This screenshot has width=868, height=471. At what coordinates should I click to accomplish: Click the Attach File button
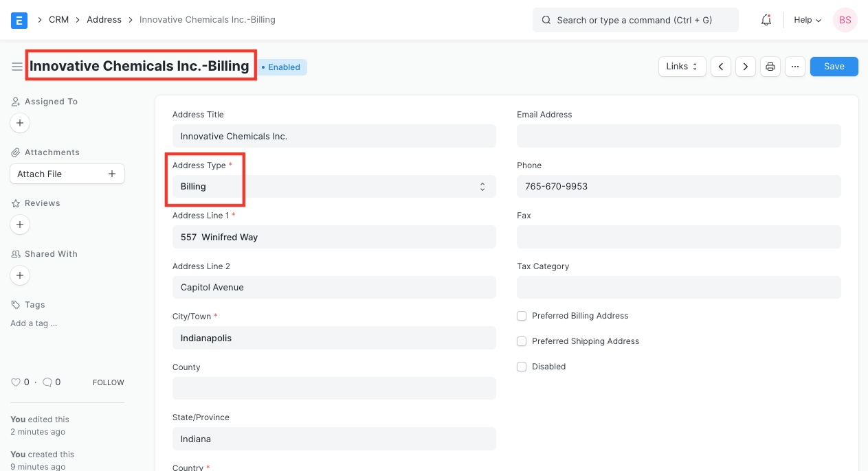coord(67,174)
